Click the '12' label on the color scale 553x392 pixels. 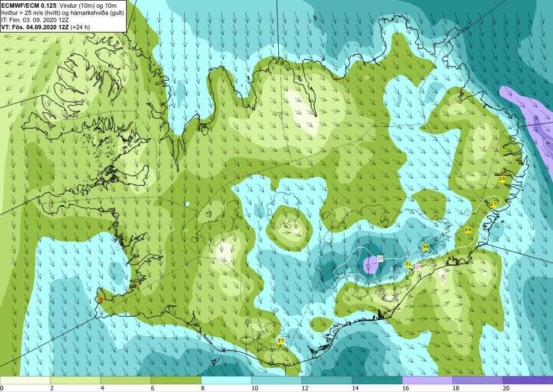pyautogui.click(x=305, y=389)
